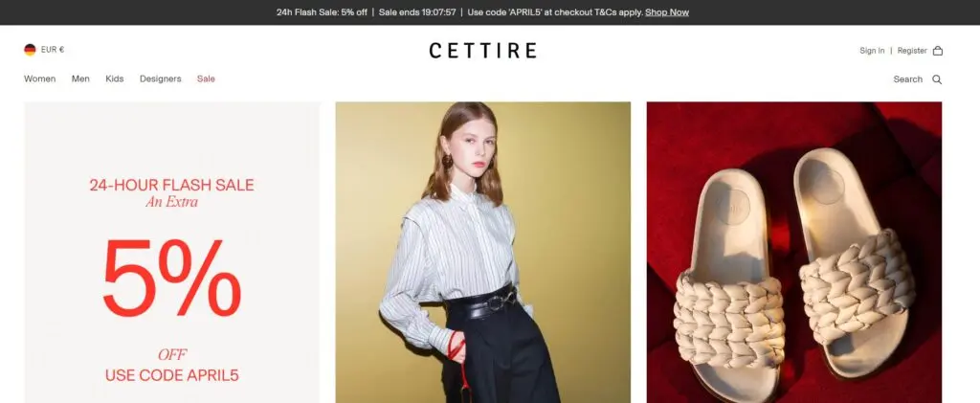The image size is (980, 403).
Task: Click Shop Now in top banner
Action: 667,12
